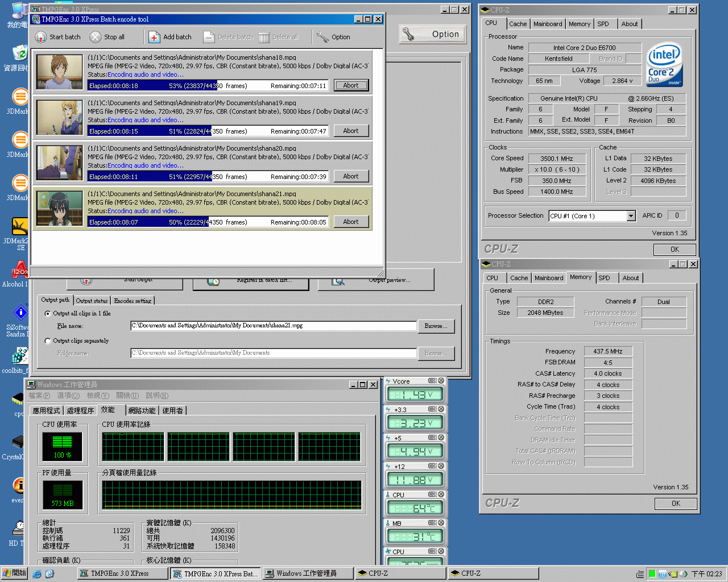Abort the shana18.mpg encoding job
This screenshot has width=728, height=582.
pyautogui.click(x=351, y=85)
